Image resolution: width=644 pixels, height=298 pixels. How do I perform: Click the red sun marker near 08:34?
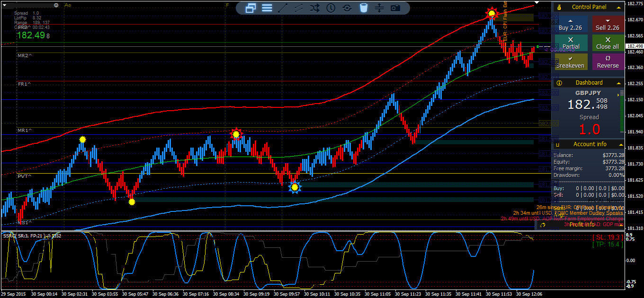coord(235,134)
